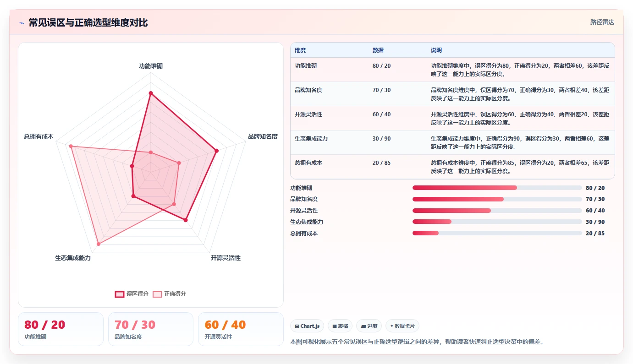Click 开源灵活性 axis label on radar chart
Viewport: 633px width, 364px height.
click(226, 258)
